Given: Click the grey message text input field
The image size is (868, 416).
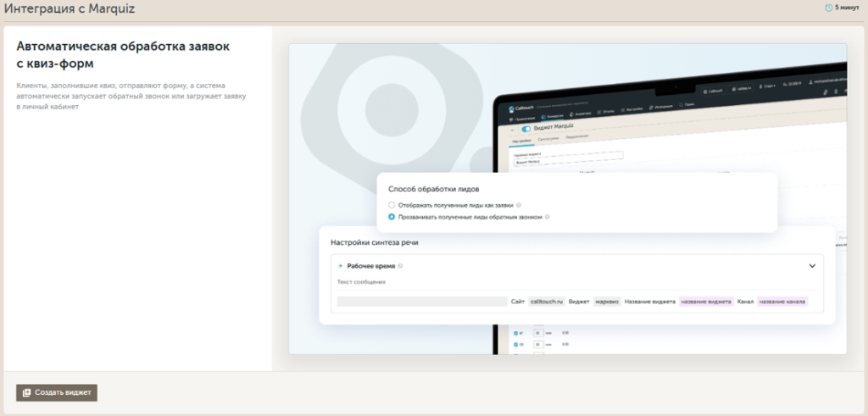Looking at the screenshot, I should (421, 301).
